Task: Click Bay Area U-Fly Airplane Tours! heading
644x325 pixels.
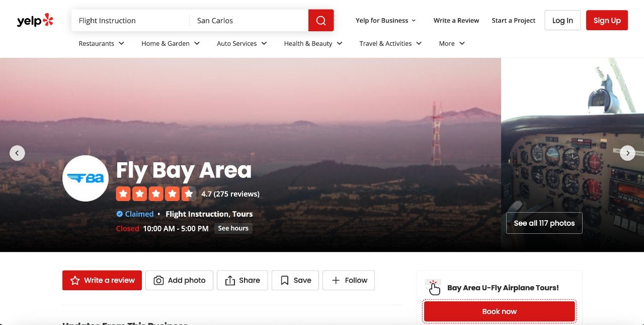Action: point(503,288)
